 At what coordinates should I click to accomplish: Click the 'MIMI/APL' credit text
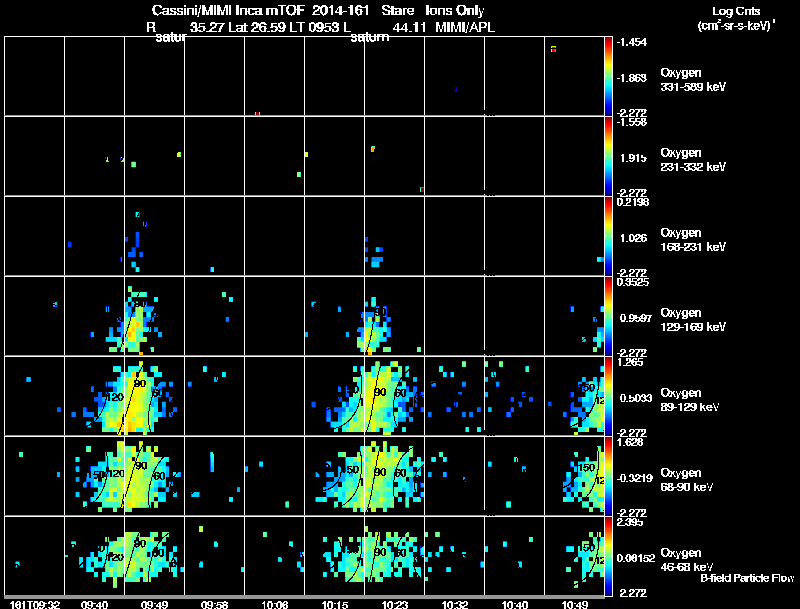(x=465, y=28)
